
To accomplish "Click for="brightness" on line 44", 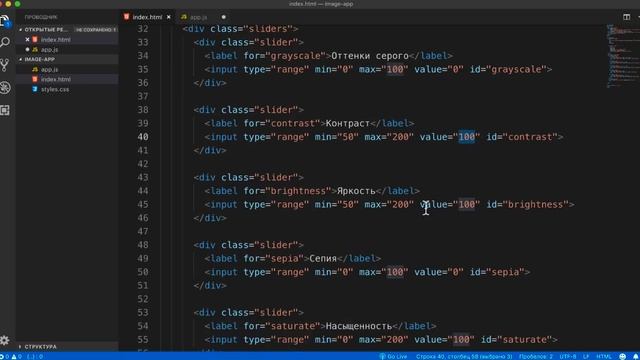I will (287, 191).
